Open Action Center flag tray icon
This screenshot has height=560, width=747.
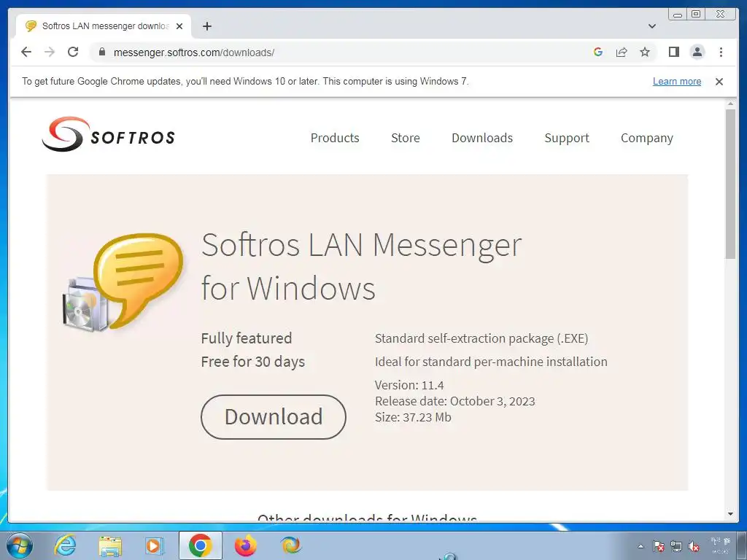click(659, 546)
